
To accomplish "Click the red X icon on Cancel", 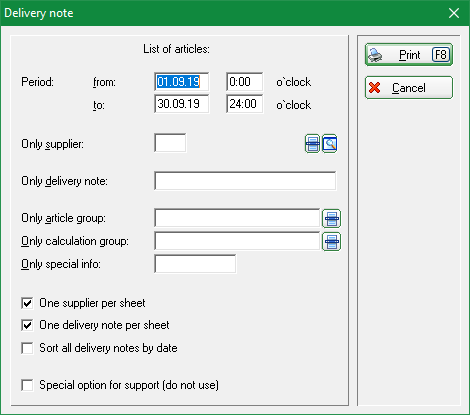I will tap(375, 88).
